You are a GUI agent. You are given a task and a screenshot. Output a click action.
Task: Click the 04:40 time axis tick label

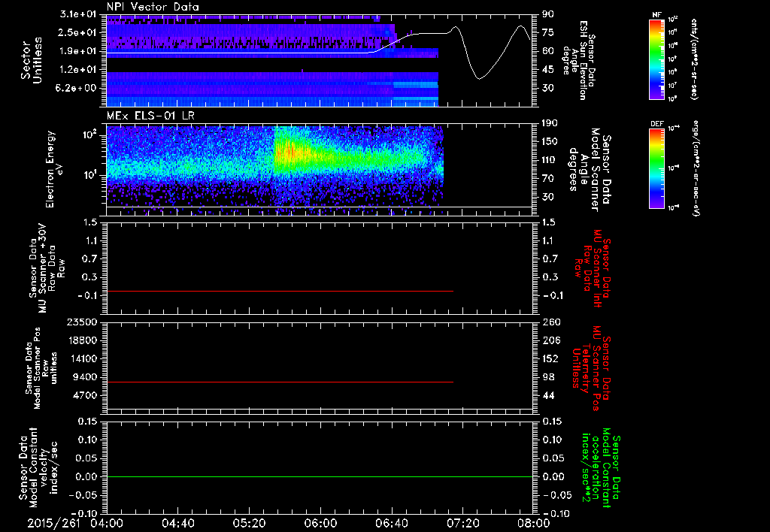coord(178,523)
